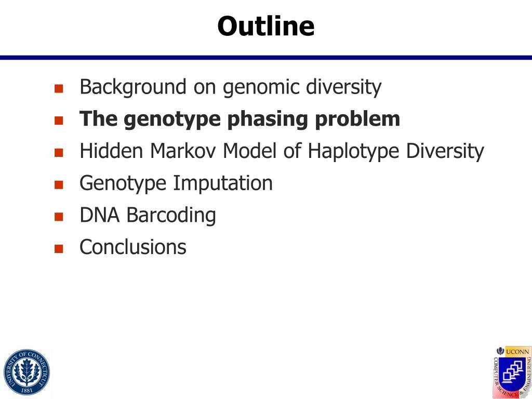This screenshot has width=532, height=399.
Task: Click the bullet beside The genotype phasing problem
Action: 59,121
